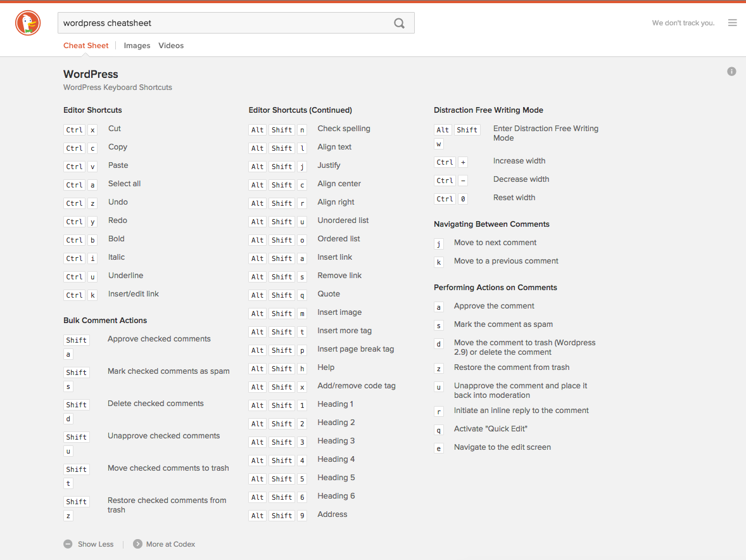This screenshot has height=560, width=746.
Task: Click 'Restore checked comments from trash' text
Action: [167, 506]
